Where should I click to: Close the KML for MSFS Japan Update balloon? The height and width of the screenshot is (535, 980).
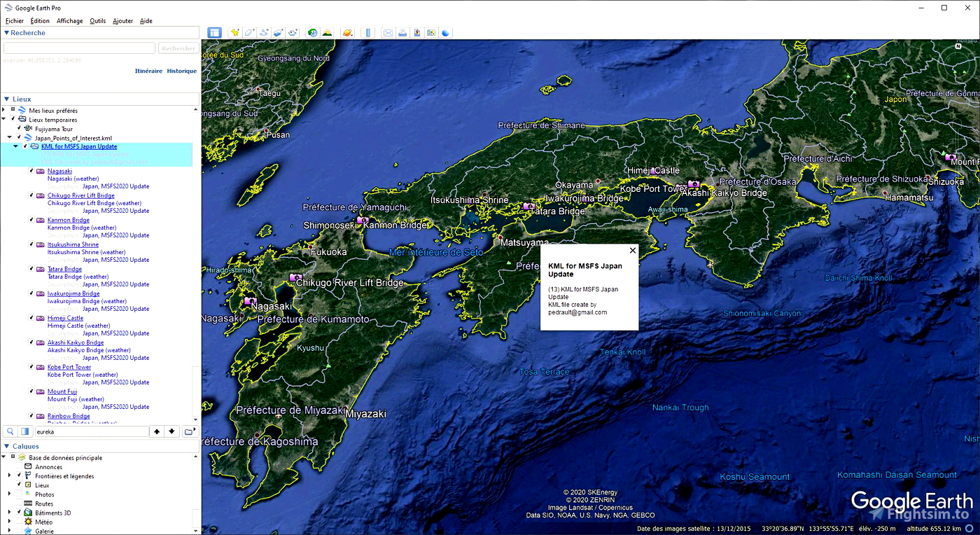click(633, 250)
